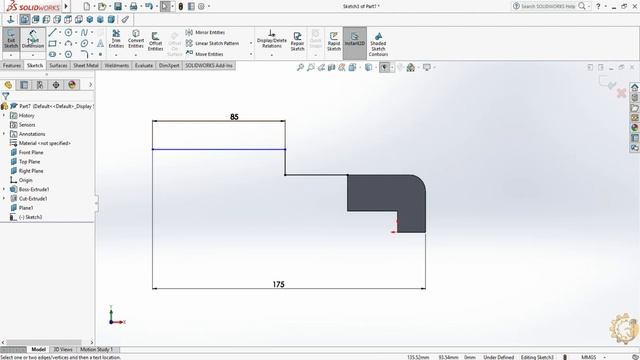Click the feature tree filter icon
Viewport: 640px width, 360px height.
click(x=5, y=96)
